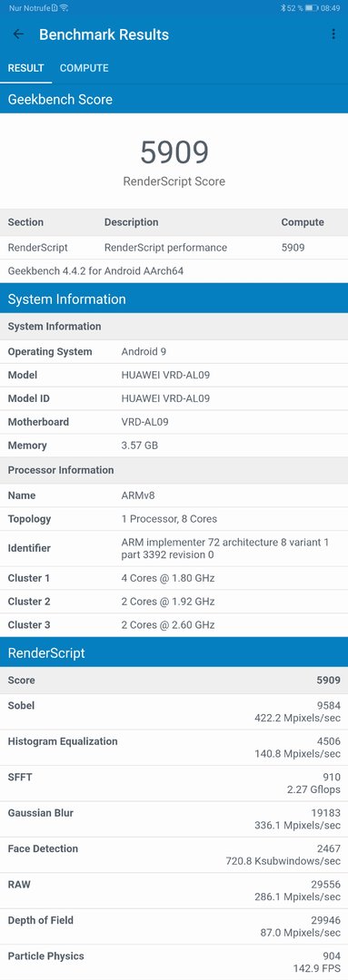This screenshot has width=348, height=980.
Task: Tap the System Information section header
Action: tap(174, 299)
